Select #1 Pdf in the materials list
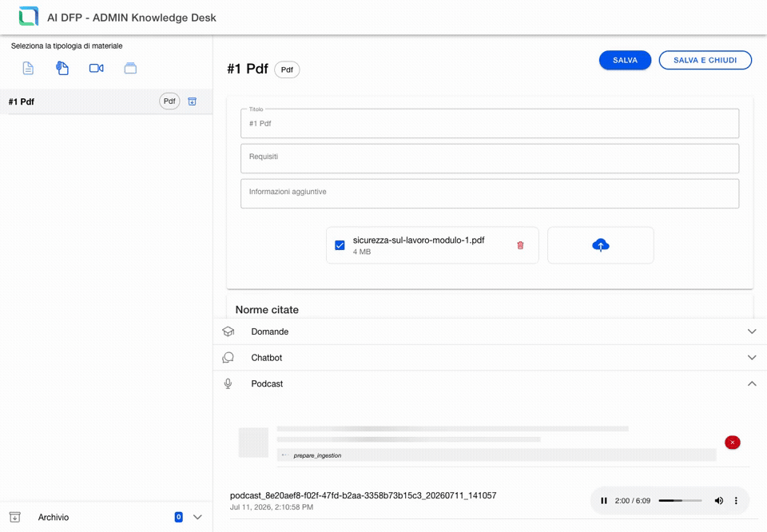 click(106, 101)
